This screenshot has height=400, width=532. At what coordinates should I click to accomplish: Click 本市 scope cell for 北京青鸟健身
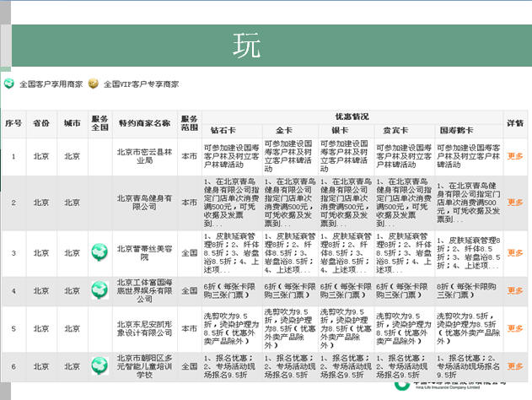click(190, 203)
